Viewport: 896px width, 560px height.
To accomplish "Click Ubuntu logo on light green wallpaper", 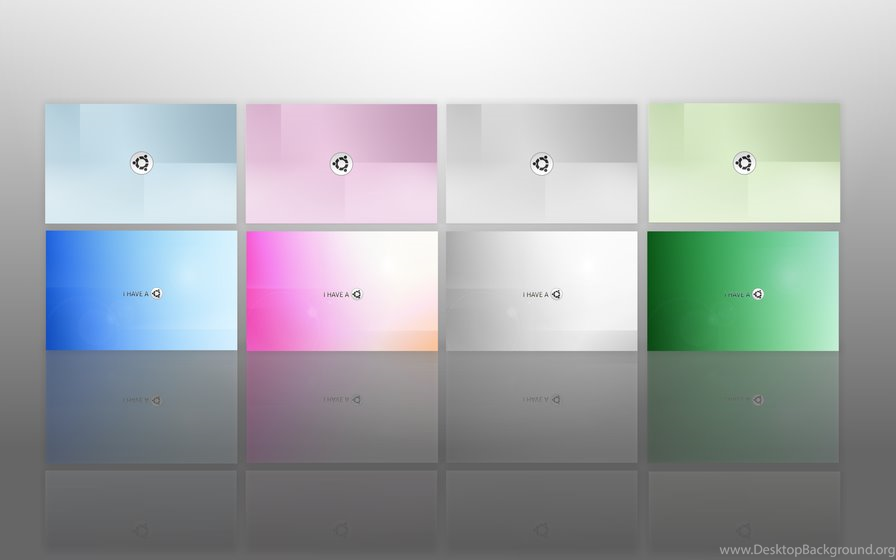I will 744,163.
